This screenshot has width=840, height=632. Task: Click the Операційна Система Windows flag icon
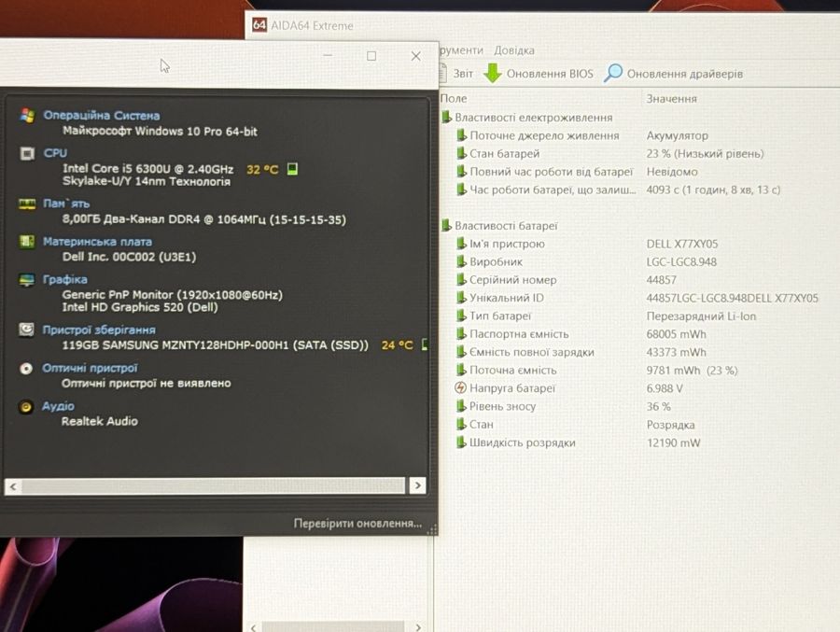click(27, 115)
